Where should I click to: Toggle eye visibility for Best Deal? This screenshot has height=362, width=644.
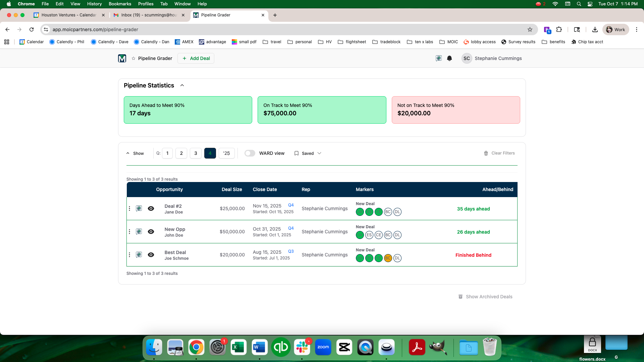pyautogui.click(x=151, y=255)
